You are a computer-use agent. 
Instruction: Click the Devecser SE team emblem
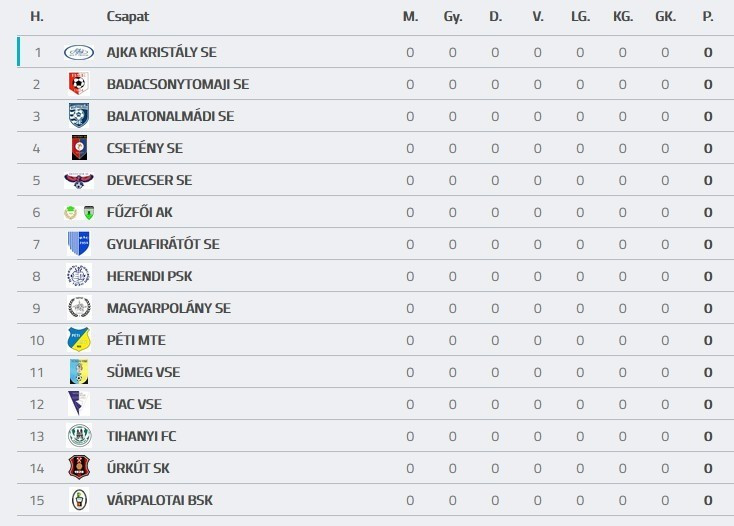(78, 180)
